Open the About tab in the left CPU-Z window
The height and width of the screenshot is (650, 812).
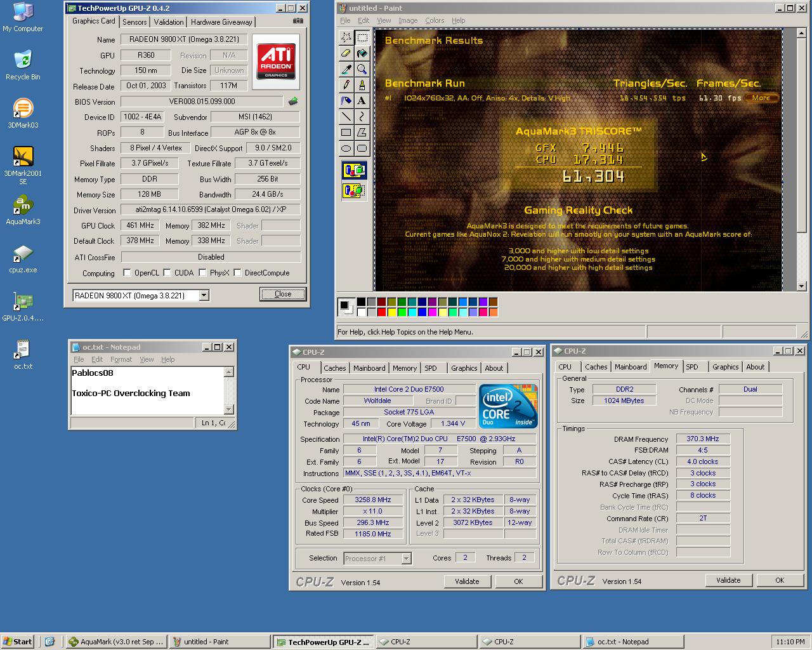pos(494,368)
